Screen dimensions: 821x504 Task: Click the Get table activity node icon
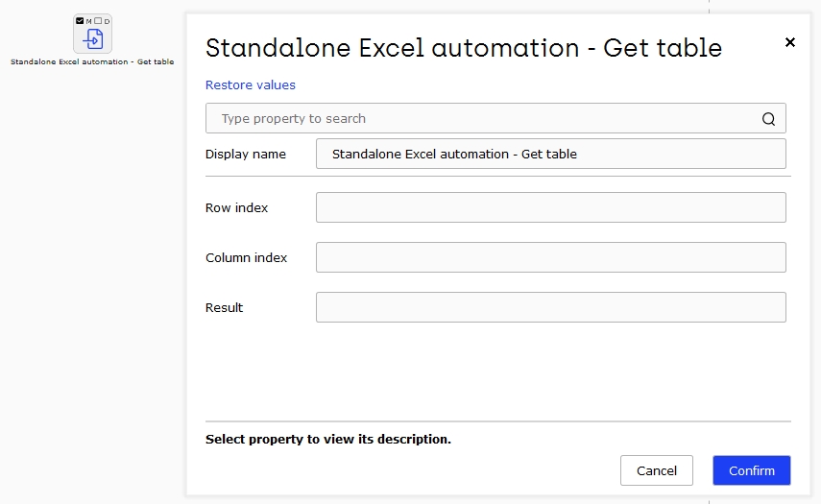tap(93, 38)
